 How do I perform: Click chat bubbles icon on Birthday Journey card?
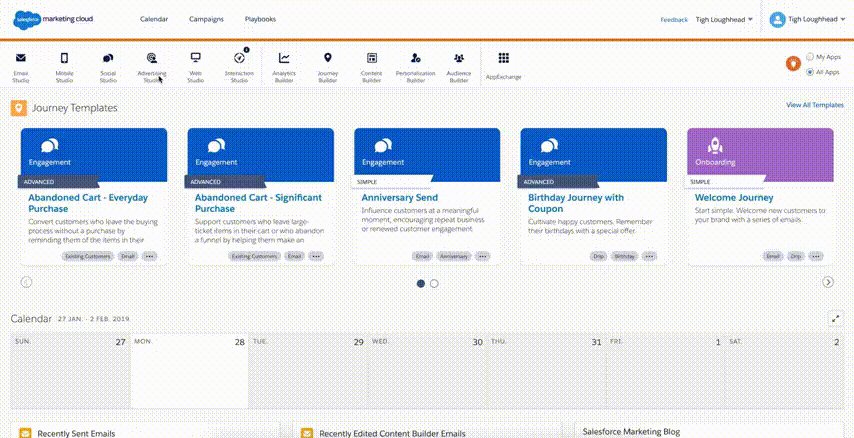pyautogui.click(x=550, y=145)
